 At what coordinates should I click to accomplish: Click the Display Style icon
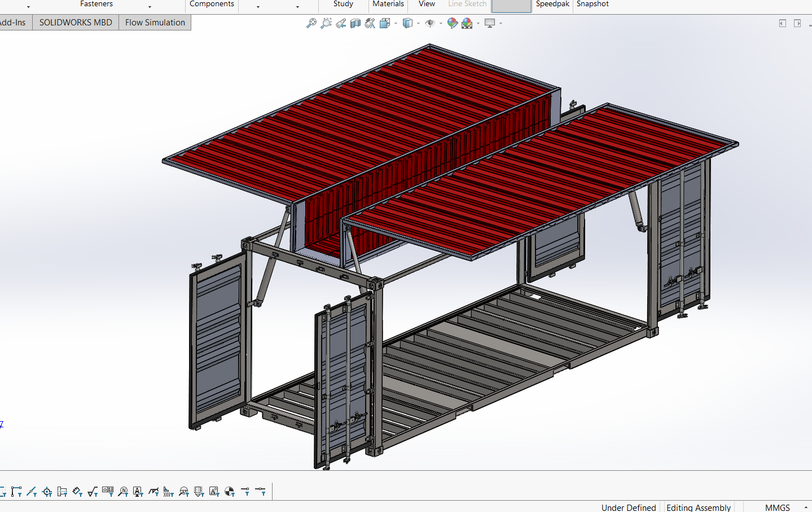point(407,23)
